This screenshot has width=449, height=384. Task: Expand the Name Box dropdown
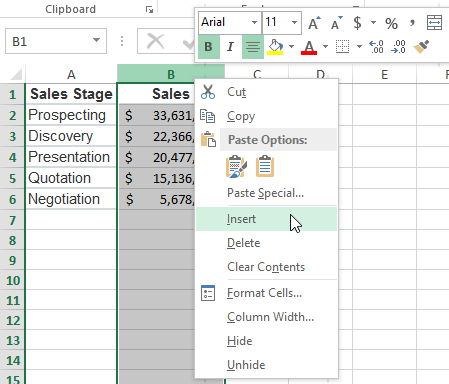pos(96,41)
